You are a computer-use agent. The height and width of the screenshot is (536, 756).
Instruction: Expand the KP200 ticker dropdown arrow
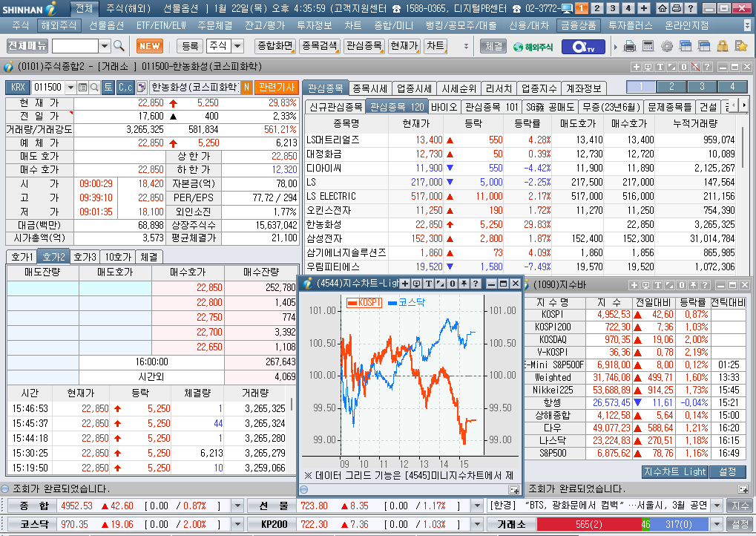(x=477, y=524)
